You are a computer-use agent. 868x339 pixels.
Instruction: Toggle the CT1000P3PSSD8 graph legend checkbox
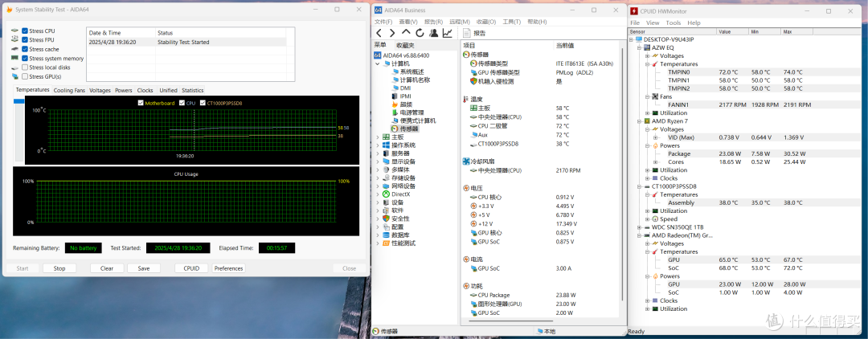(x=203, y=103)
